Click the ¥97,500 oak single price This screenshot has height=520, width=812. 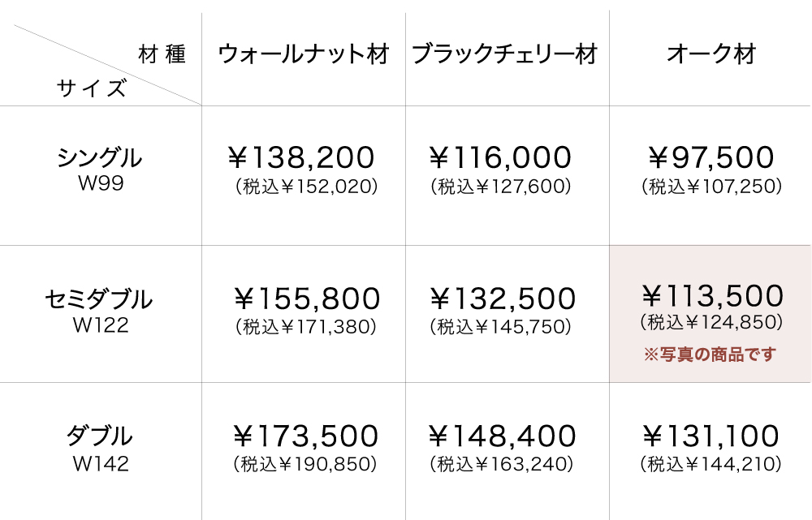tap(711, 157)
